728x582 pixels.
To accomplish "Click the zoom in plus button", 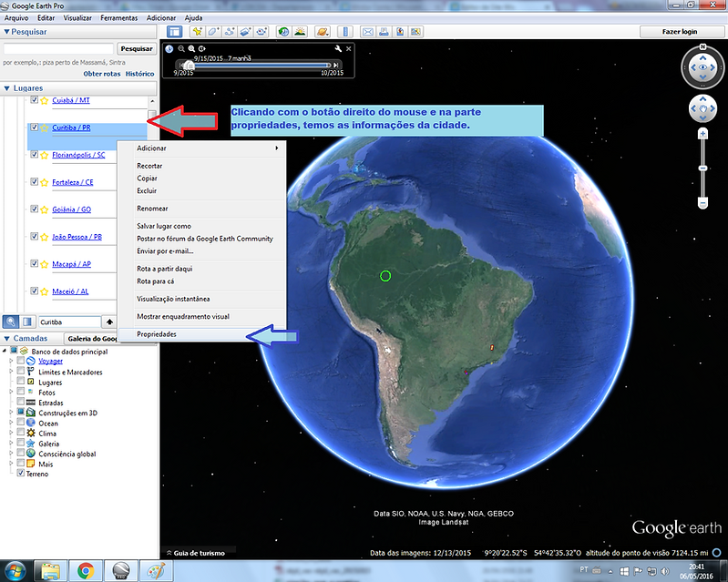I will (x=702, y=134).
